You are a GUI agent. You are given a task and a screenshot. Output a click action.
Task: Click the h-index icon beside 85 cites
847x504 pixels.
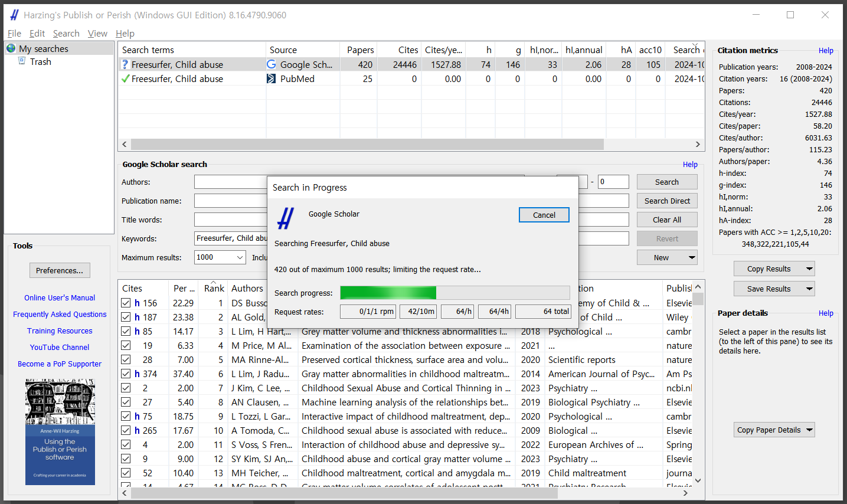(137, 331)
